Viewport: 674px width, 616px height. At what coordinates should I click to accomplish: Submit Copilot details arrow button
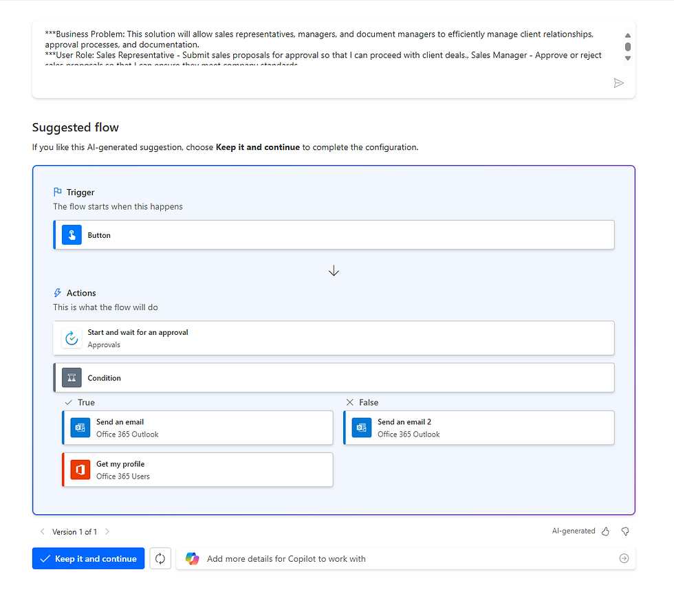point(624,558)
